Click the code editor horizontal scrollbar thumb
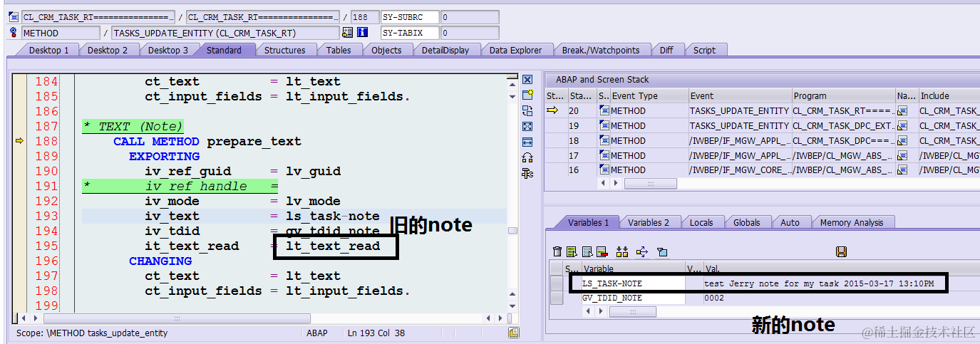This screenshot has width=980, height=344. click(177, 318)
